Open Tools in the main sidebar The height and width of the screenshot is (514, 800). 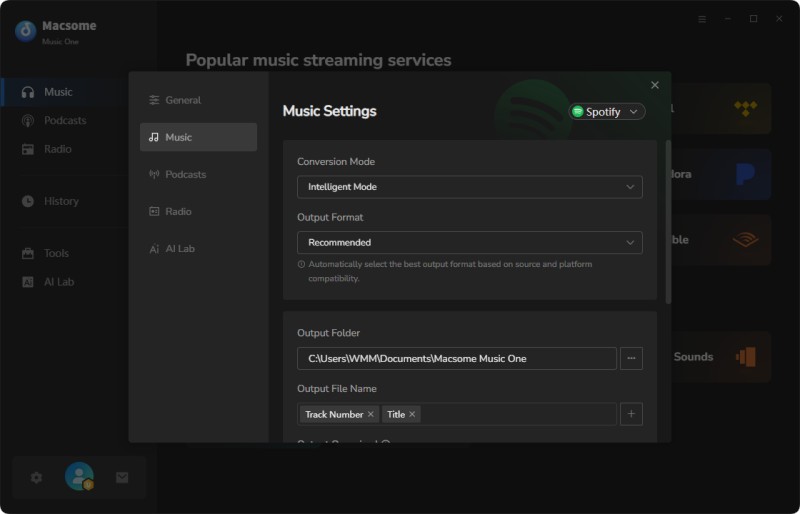point(56,253)
